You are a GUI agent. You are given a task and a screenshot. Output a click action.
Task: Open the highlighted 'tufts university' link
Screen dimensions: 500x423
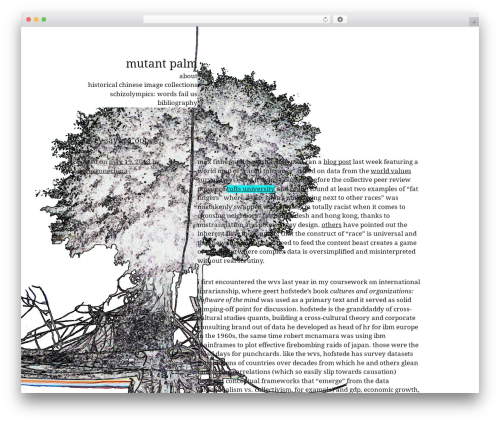[x=251, y=189]
